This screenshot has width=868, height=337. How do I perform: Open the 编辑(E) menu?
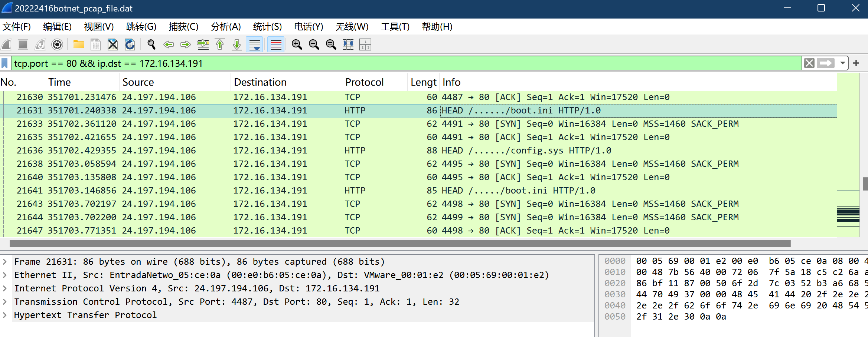pyautogui.click(x=57, y=27)
